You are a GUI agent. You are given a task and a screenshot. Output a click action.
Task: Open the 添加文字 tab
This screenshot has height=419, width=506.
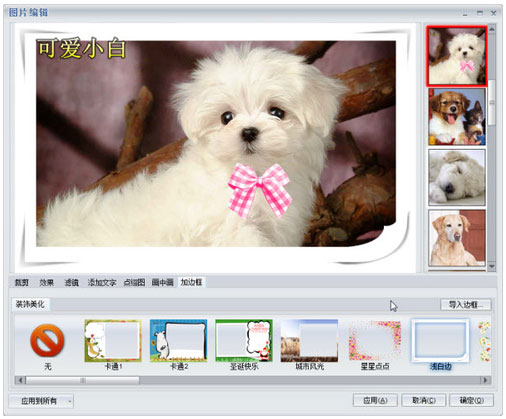102,283
